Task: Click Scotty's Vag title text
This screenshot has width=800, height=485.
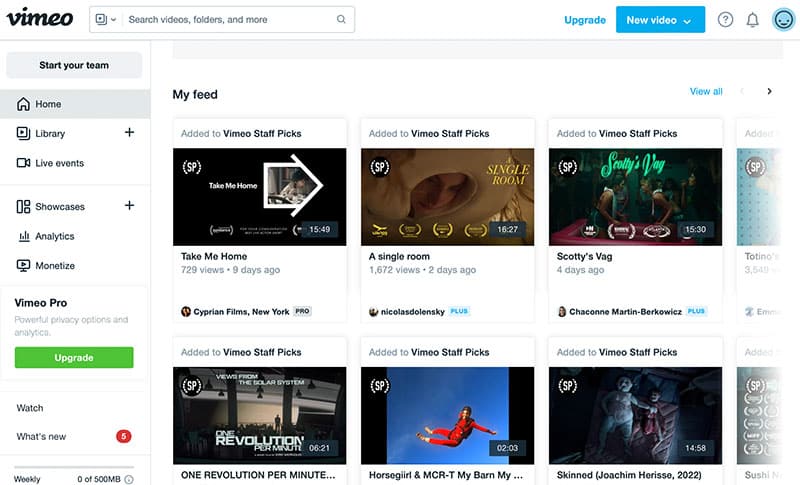Action: [x=584, y=257]
